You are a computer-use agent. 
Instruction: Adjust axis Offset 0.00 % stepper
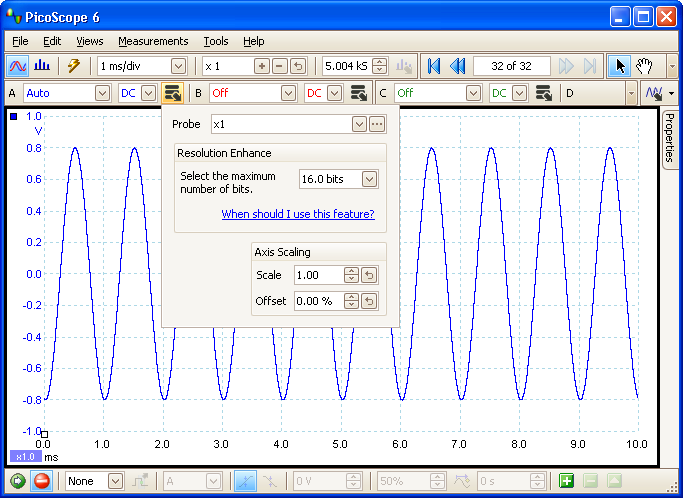(351, 301)
